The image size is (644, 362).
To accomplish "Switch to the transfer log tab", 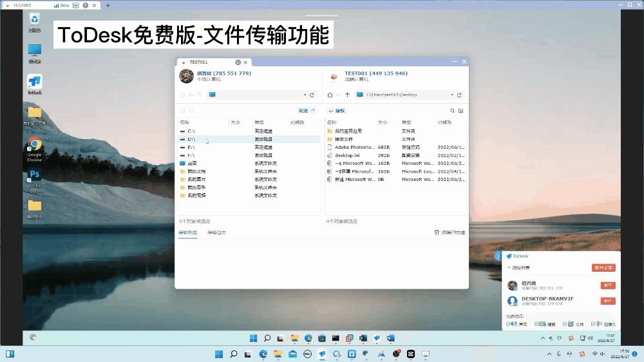I will pos(216,233).
